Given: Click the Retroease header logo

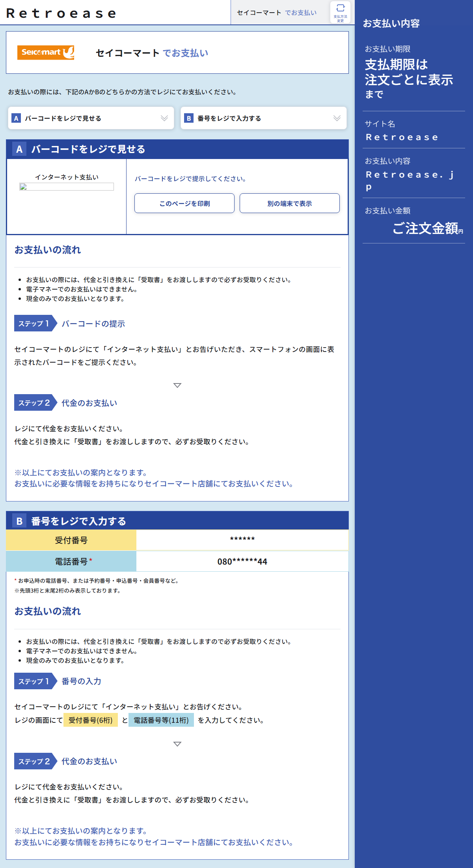Looking at the screenshot, I should coord(61,13).
